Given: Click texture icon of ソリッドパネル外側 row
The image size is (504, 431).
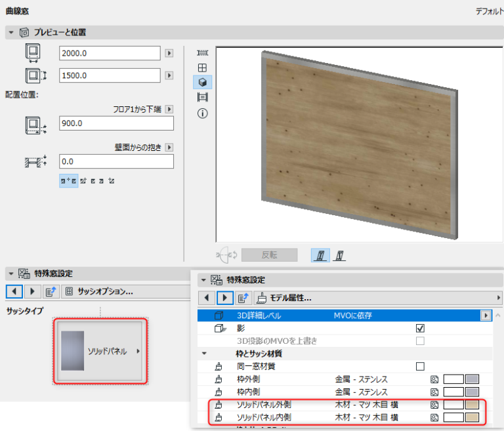Looking at the screenshot, I should [434, 405].
